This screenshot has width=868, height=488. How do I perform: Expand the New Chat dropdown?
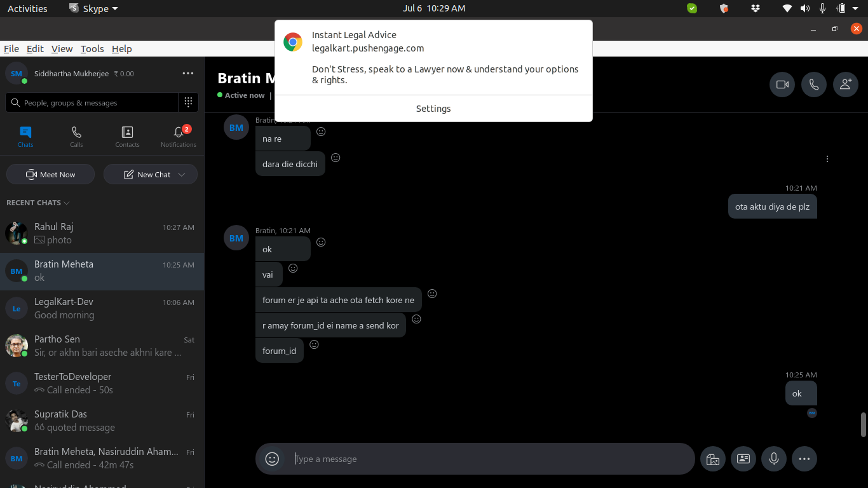182,175
